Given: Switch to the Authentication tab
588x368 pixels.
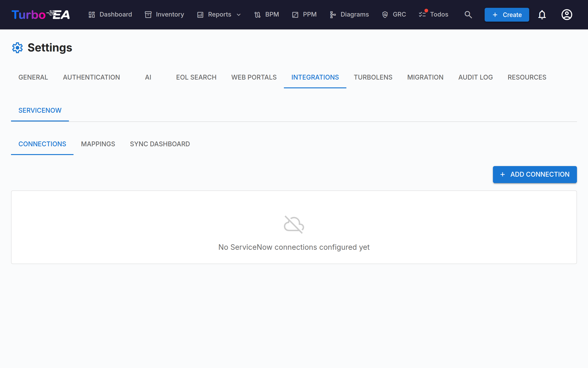Looking at the screenshot, I should [91, 77].
